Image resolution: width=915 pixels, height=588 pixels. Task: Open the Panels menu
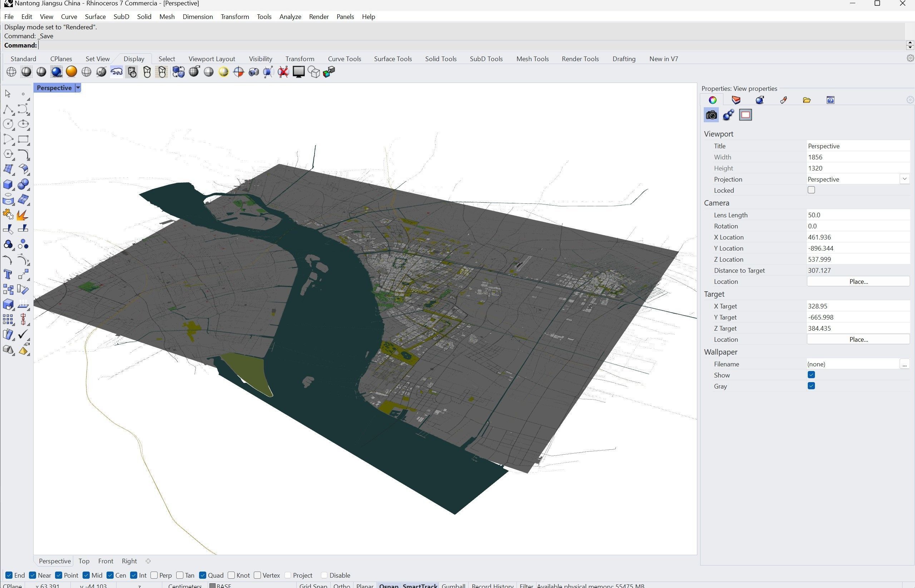point(345,16)
